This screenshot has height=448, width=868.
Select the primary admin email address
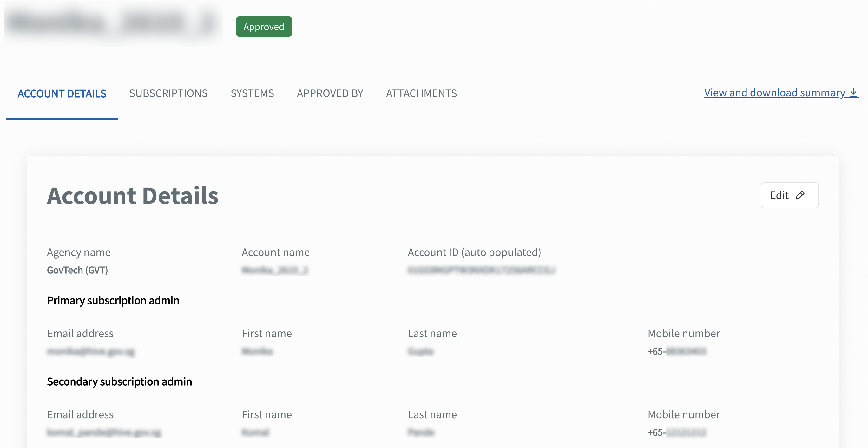tap(91, 351)
